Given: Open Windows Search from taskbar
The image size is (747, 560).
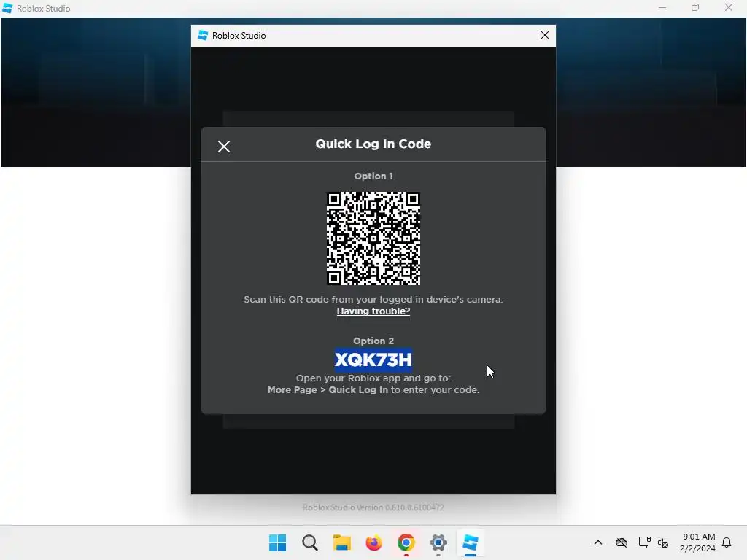Looking at the screenshot, I should point(309,542).
